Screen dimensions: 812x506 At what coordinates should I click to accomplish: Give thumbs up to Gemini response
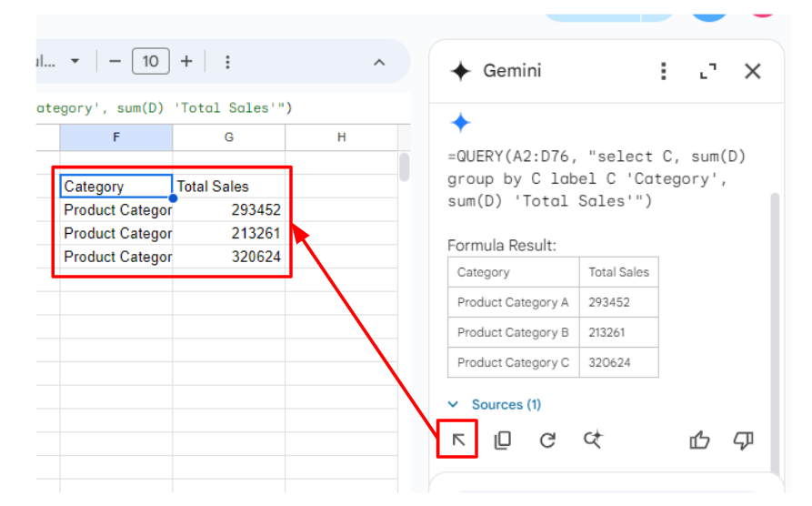699,440
